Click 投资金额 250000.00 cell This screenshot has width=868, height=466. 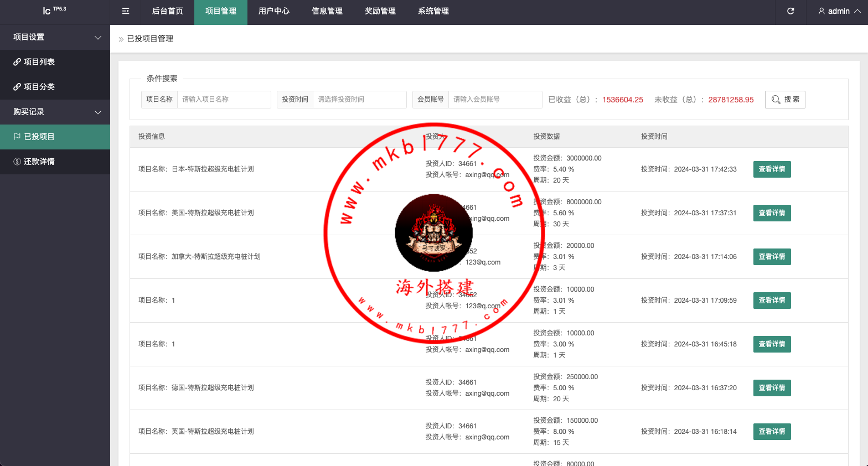coord(566,377)
